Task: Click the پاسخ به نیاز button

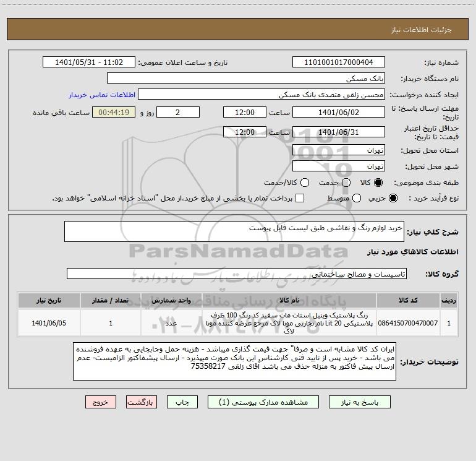Action: point(359,402)
